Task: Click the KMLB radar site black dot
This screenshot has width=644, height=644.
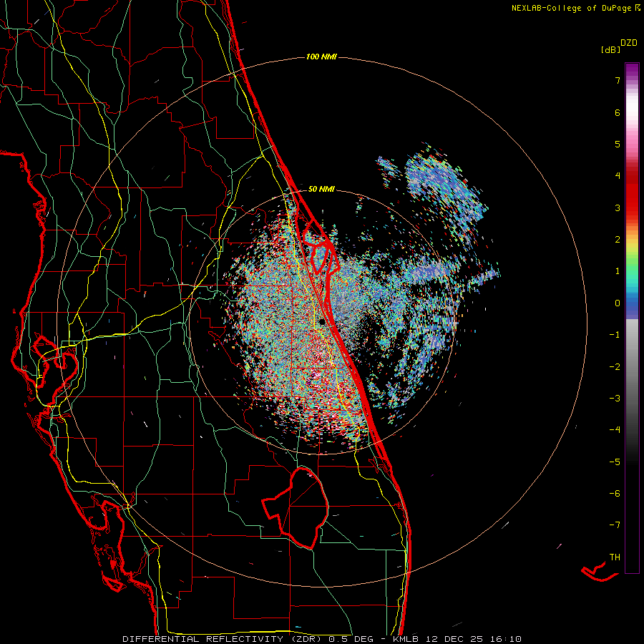Action: 323,321
